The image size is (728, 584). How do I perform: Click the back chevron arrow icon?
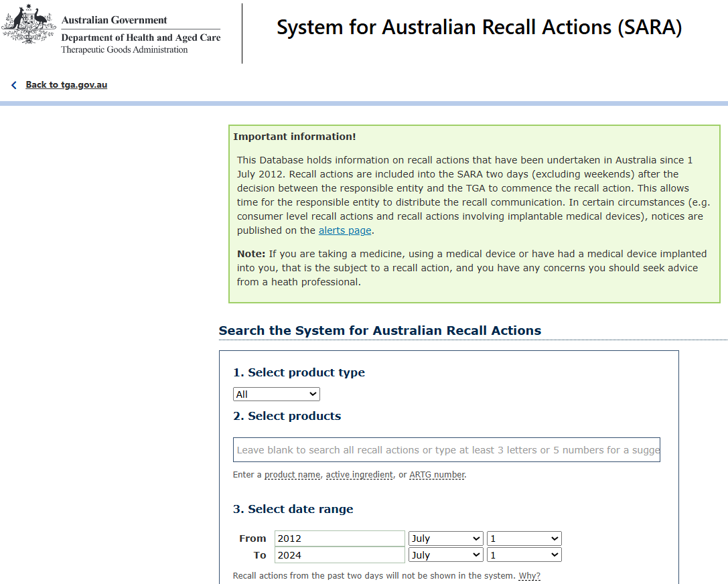click(x=14, y=85)
